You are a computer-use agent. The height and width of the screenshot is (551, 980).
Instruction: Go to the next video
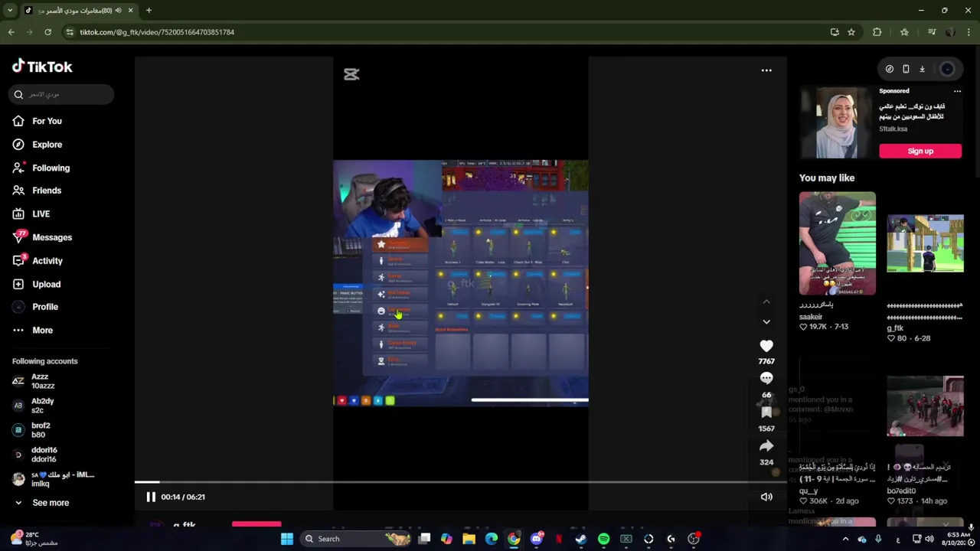(766, 321)
